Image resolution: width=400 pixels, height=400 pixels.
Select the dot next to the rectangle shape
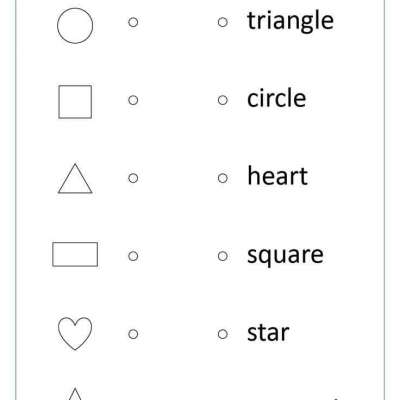(133, 256)
